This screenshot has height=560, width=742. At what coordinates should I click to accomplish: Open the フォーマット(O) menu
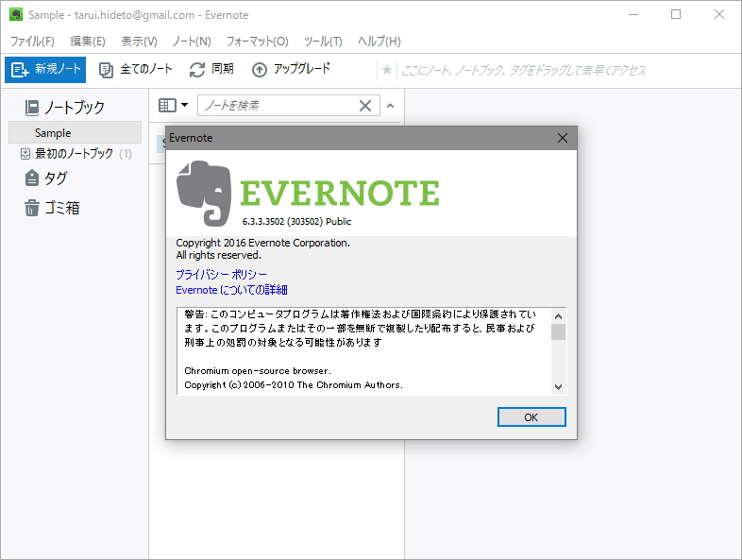pos(257,42)
